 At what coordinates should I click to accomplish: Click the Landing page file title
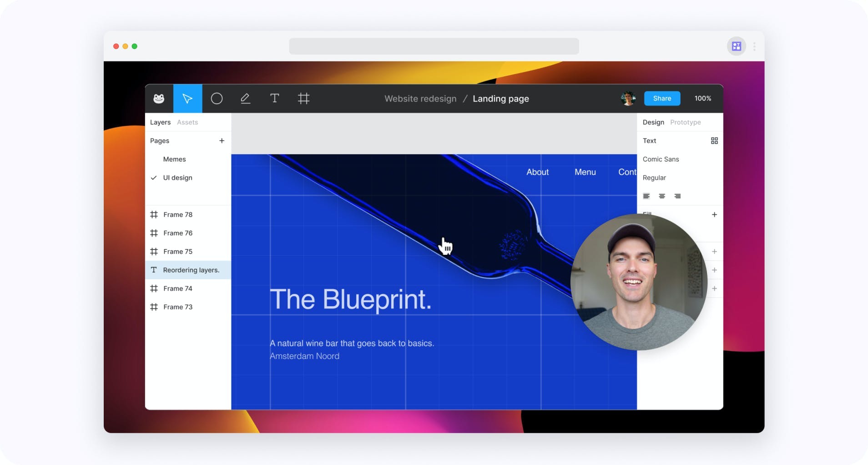[x=500, y=99]
